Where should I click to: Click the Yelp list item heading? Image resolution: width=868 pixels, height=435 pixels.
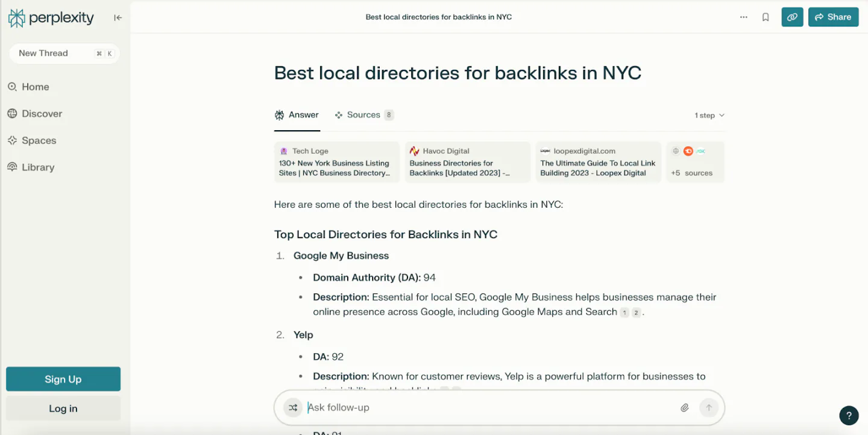coord(303,334)
